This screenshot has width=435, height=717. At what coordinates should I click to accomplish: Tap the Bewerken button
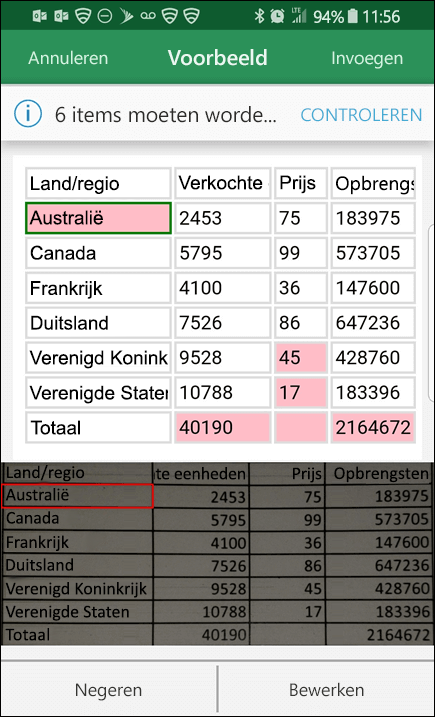click(327, 690)
